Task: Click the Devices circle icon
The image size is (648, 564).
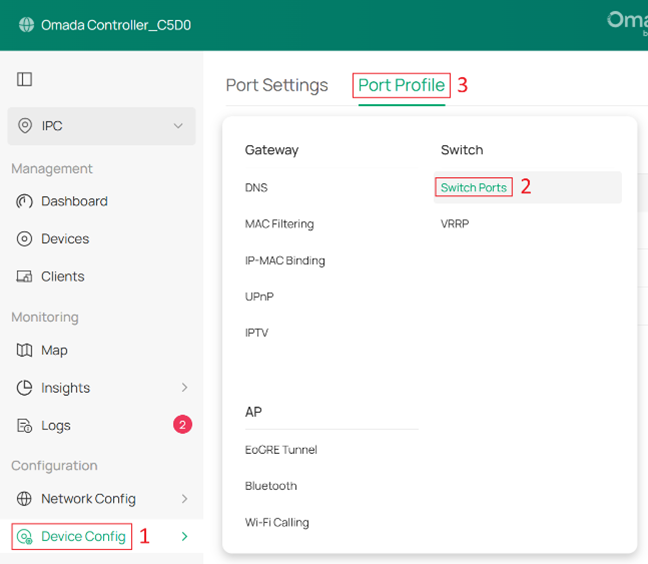Action: click(x=24, y=239)
